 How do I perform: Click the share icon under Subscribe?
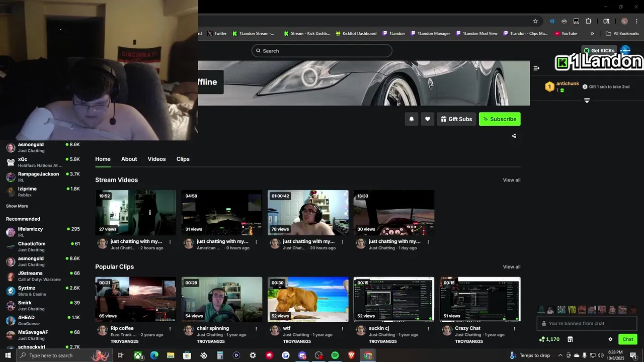(514, 136)
